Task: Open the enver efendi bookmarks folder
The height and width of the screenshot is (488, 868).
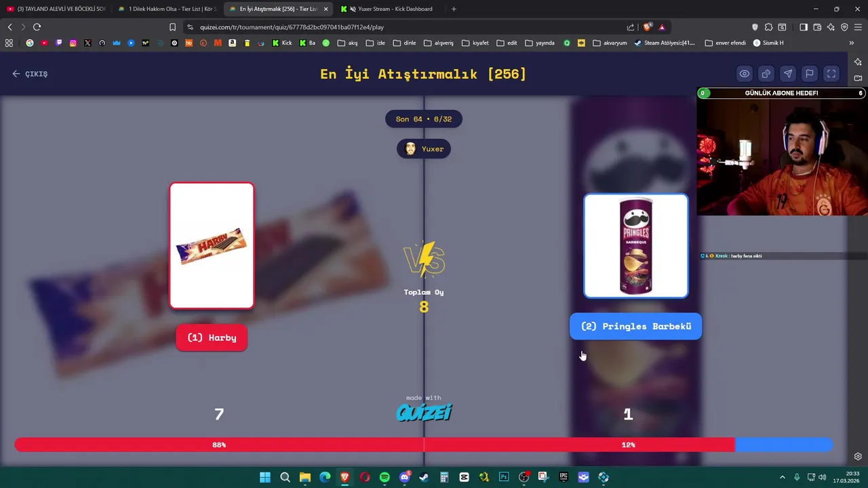Action: click(725, 43)
